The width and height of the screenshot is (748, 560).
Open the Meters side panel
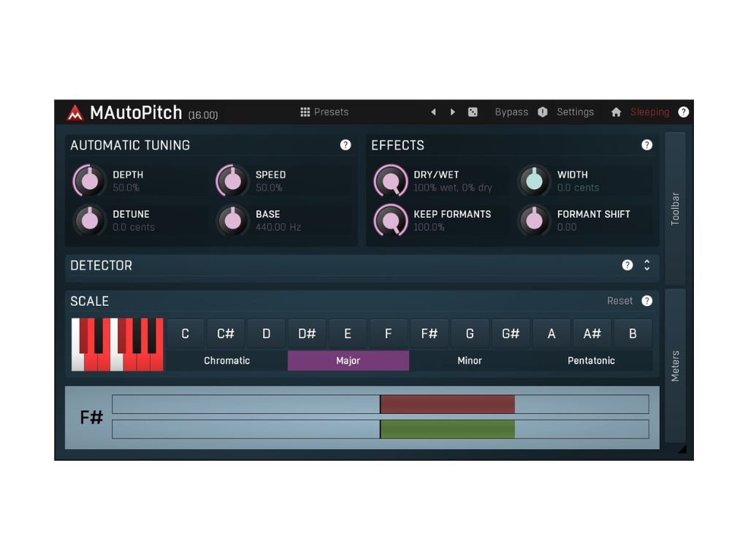click(675, 366)
